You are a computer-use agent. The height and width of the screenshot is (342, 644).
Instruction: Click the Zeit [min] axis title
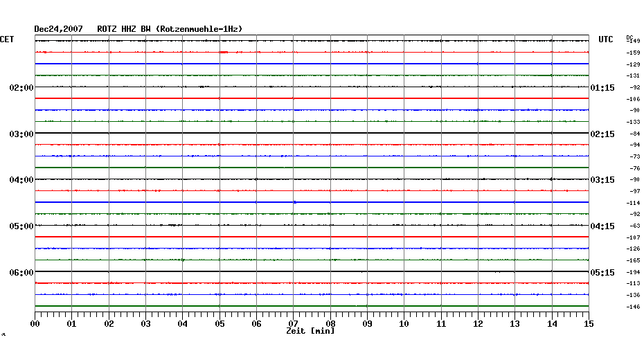[x=310, y=331]
